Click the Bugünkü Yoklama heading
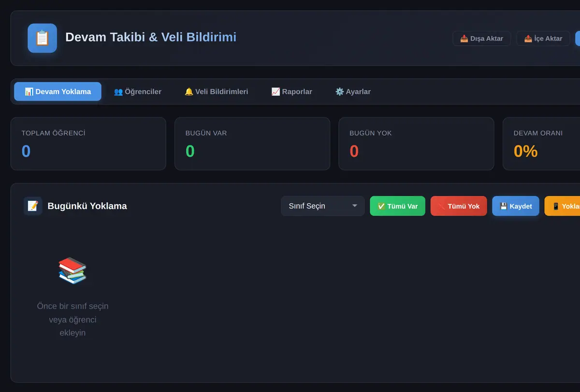 pos(87,206)
